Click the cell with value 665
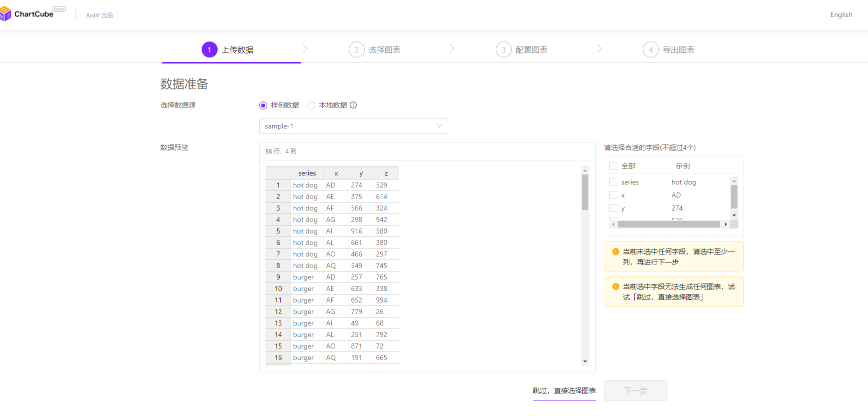 click(x=386, y=357)
